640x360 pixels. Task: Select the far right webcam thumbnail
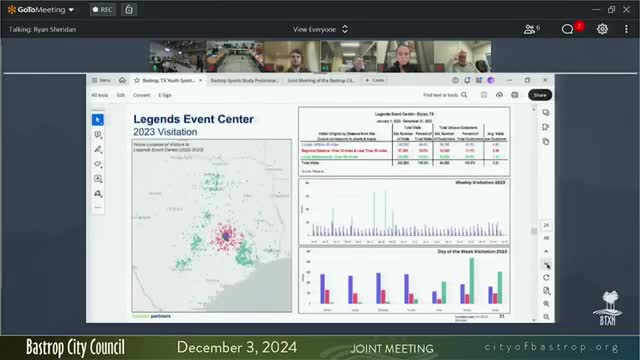[x=462, y=56]
